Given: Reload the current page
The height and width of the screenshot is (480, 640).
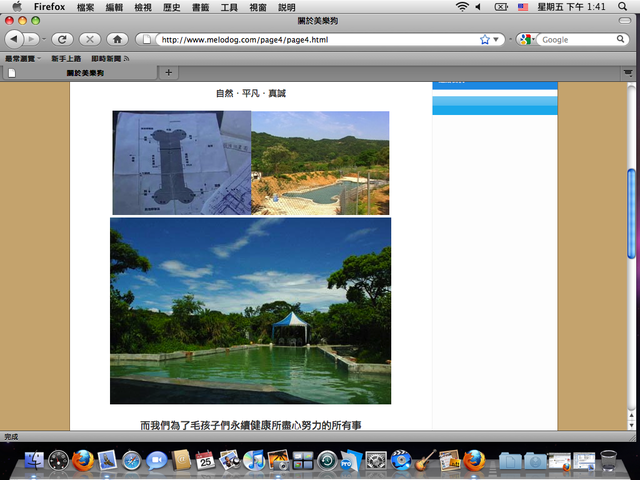Looking at the screenshot, I should coord(62,39).
